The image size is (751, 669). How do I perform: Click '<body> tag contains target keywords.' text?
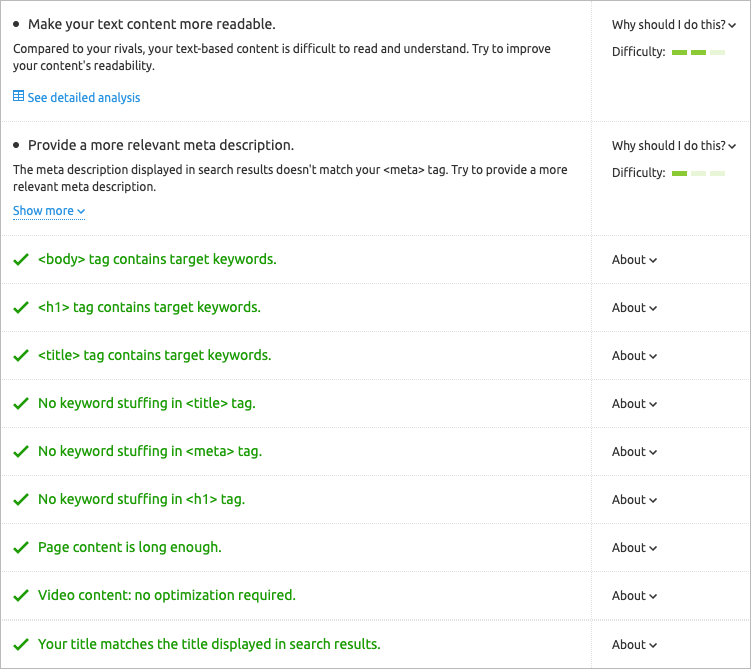(157, 260)
